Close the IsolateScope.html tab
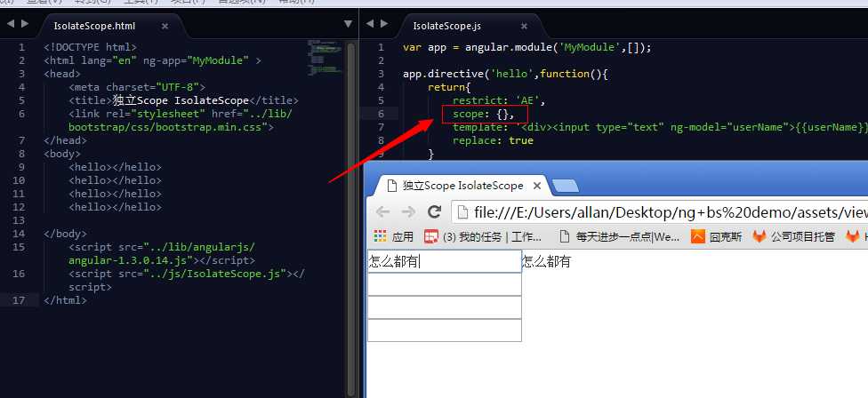The width and height of the screenshot is (868, 398). 165,26
